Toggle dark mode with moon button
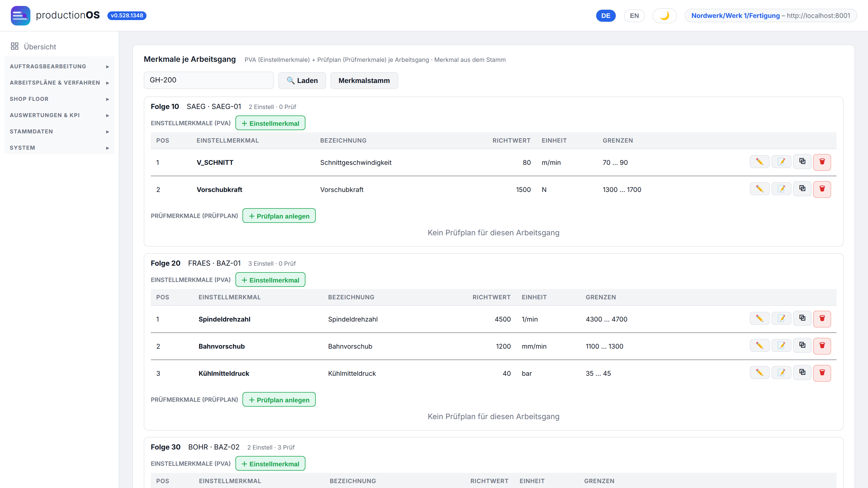This screenshot has height=488, width=868. point(665,15)
